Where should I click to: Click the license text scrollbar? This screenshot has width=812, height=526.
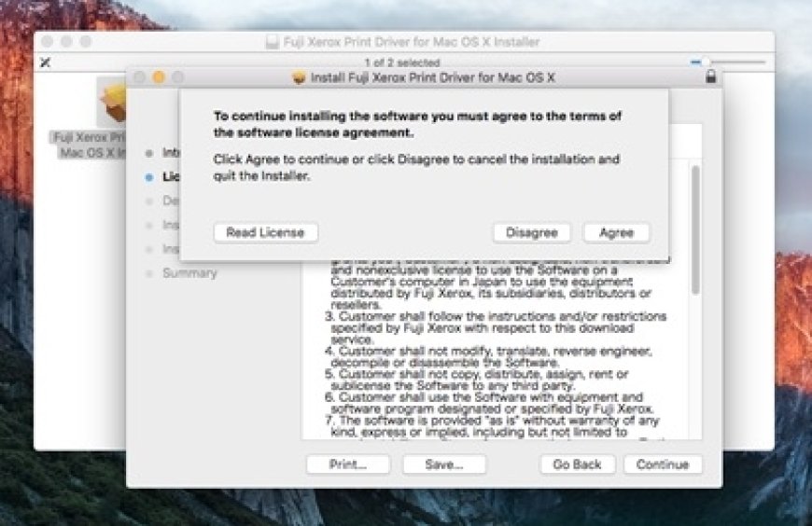tap(695, 230)
